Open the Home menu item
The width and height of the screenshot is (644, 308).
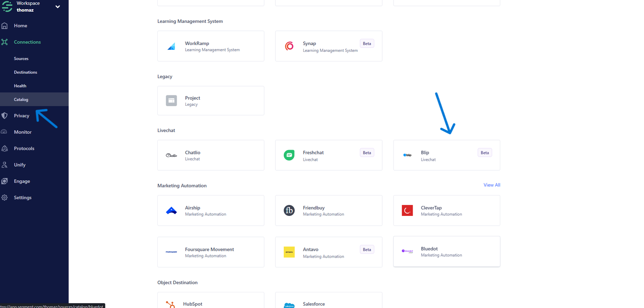(21, 26)
